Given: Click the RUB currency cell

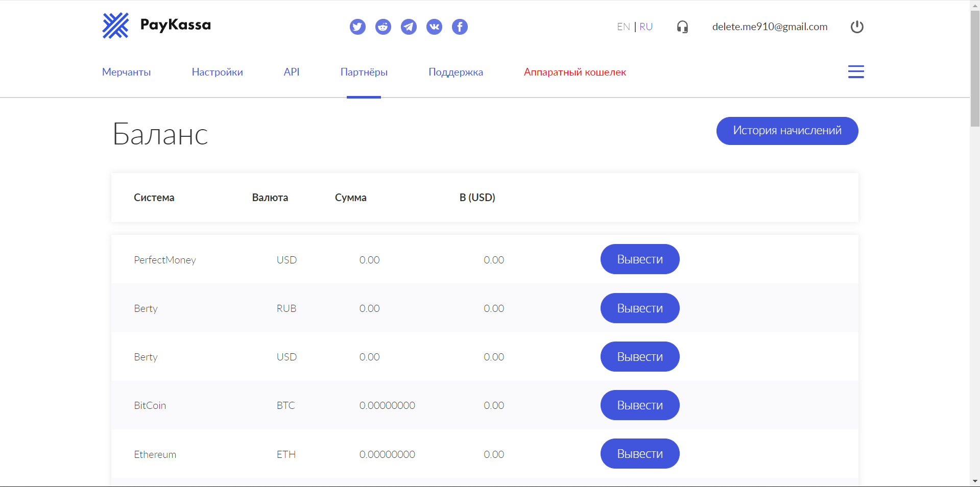Looking at the screenshot, I should (x=286, y=308).
